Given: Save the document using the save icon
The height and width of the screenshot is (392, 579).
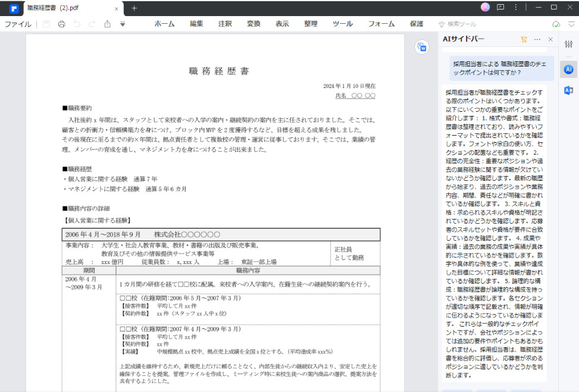Looking at the screenshot, I should coord(46,24).
